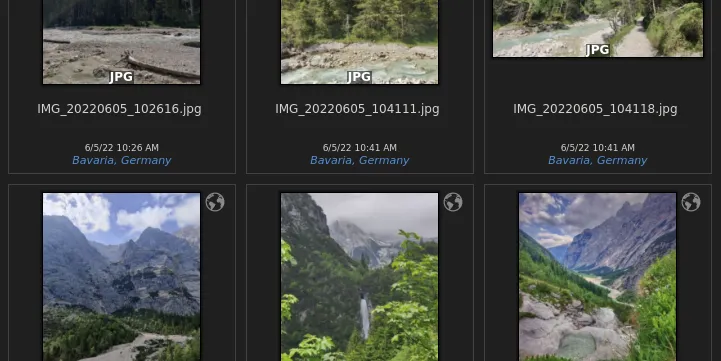
Task: Open the dry riverbed thumbnail with driftwood log
Action: click(121, 42)
